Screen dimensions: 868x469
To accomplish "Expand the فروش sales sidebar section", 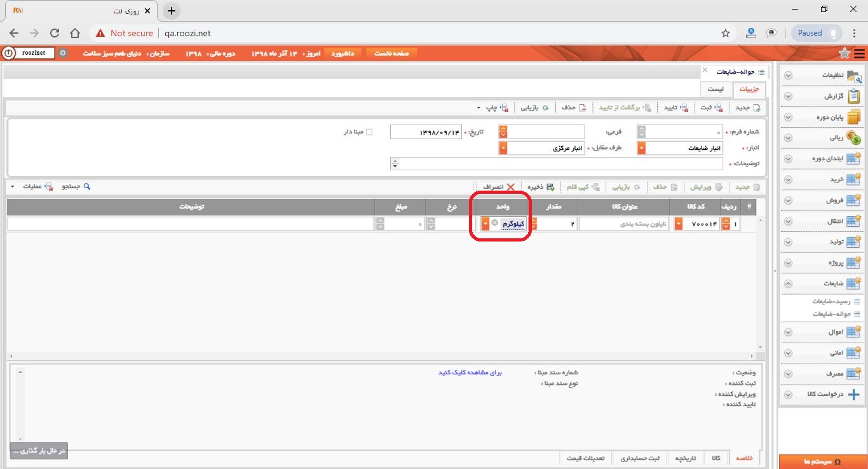I will click(x=788, y=200).
